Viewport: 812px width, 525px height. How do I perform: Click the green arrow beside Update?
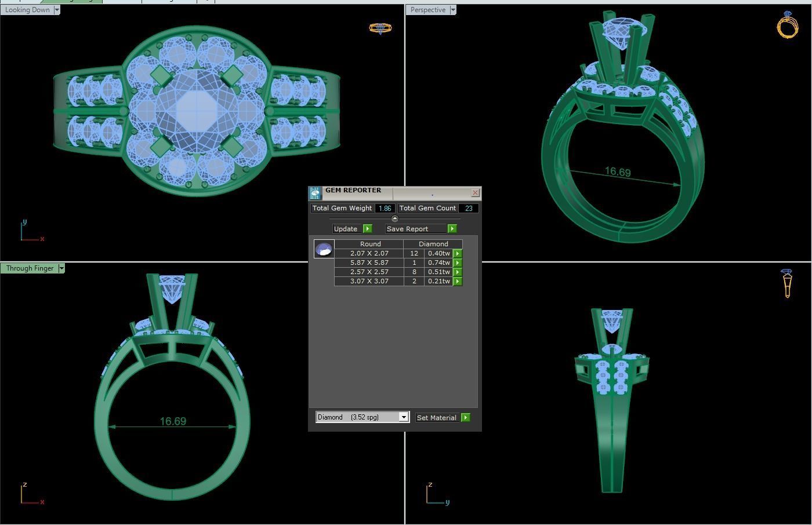tap(367, 229)
